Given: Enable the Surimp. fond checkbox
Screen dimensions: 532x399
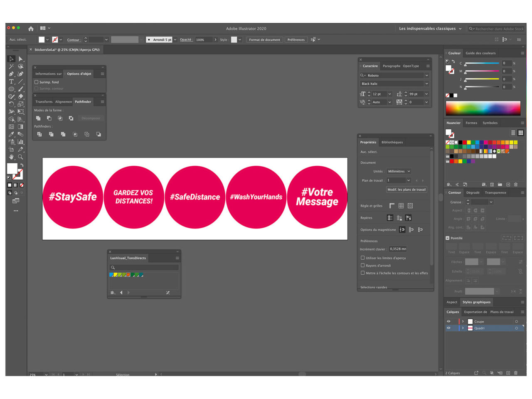Looking at the screenshot, I should click(x=37, y=82).
